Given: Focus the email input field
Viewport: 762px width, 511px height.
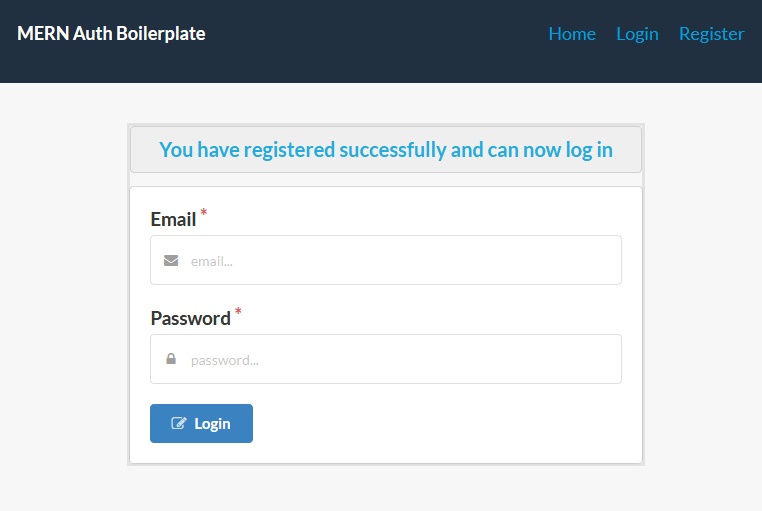Looking at the screenshot, I should pyautogui.click(x=400, y=260).
